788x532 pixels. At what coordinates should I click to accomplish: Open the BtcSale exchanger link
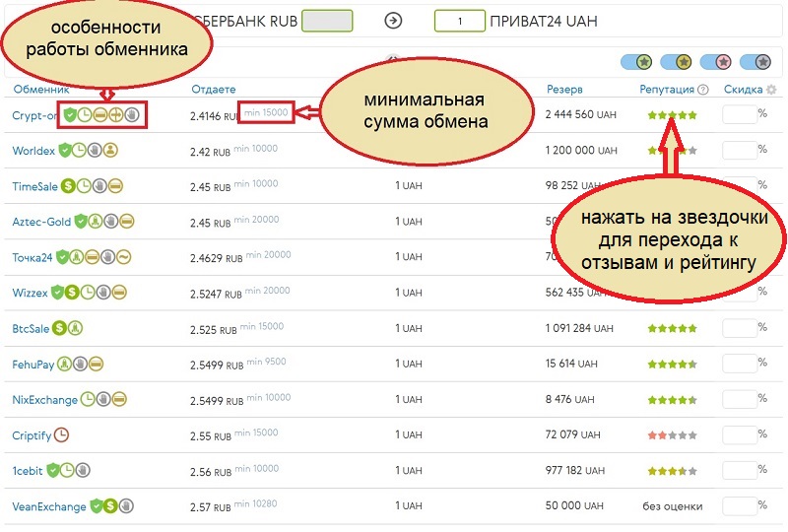[31, 329]
